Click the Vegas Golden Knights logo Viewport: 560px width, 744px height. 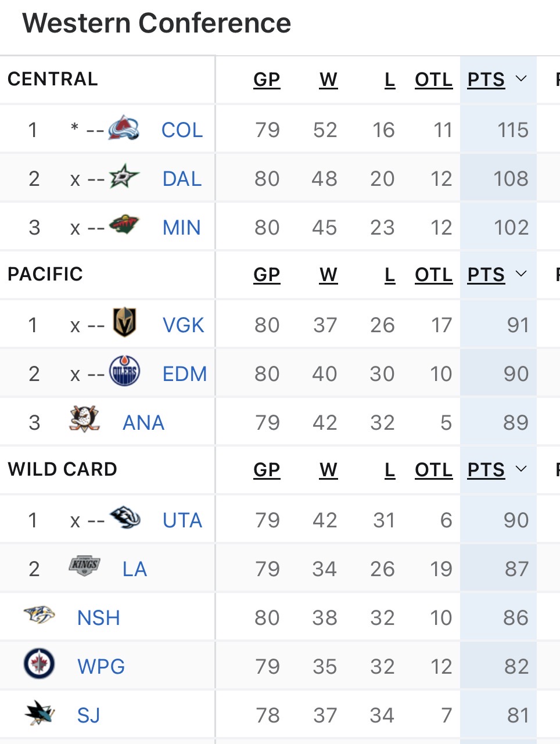(124, 323)
